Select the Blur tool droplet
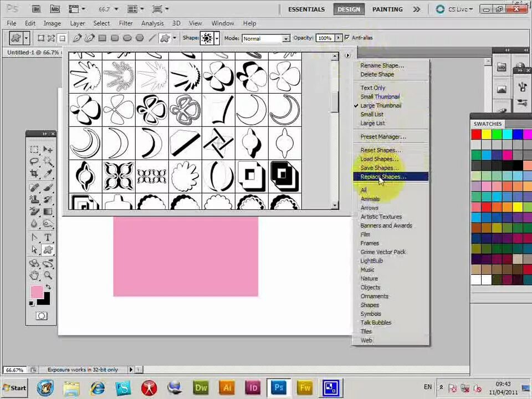 (x=34, y=223)
